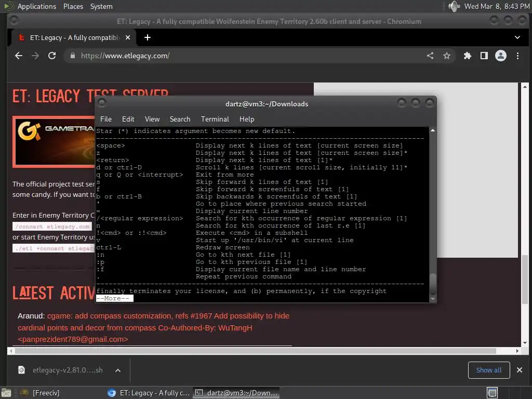This screenshot has height=399, width=532.
Task: Click the GNOME foot Applications icon
Action: pyautogui.click(x=8, y=6)
